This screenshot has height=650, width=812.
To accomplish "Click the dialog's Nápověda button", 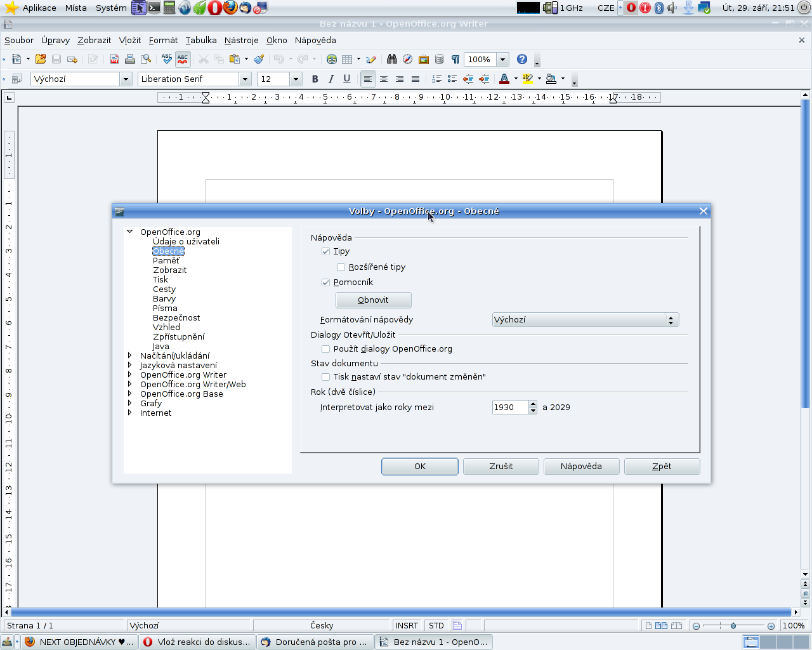I will click(x=581, y=467).
